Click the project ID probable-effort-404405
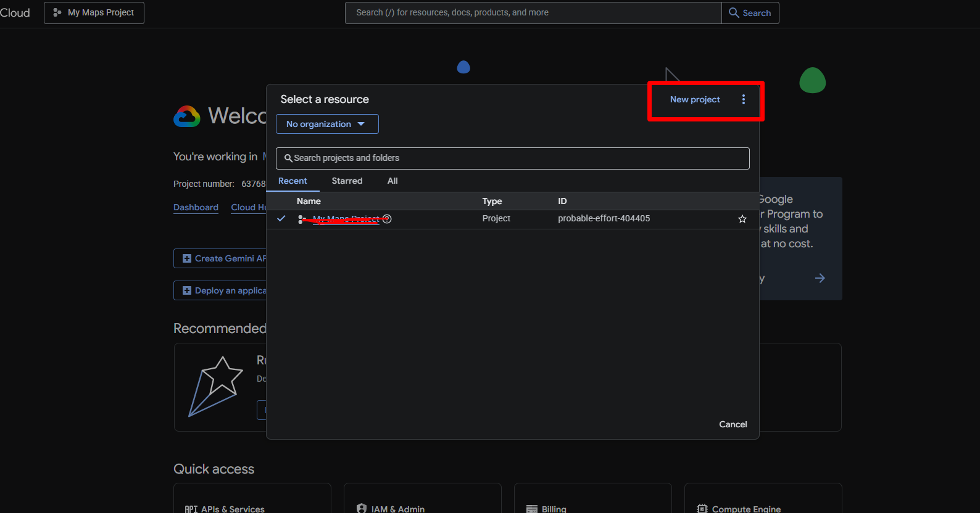 [x=604, y=218]
